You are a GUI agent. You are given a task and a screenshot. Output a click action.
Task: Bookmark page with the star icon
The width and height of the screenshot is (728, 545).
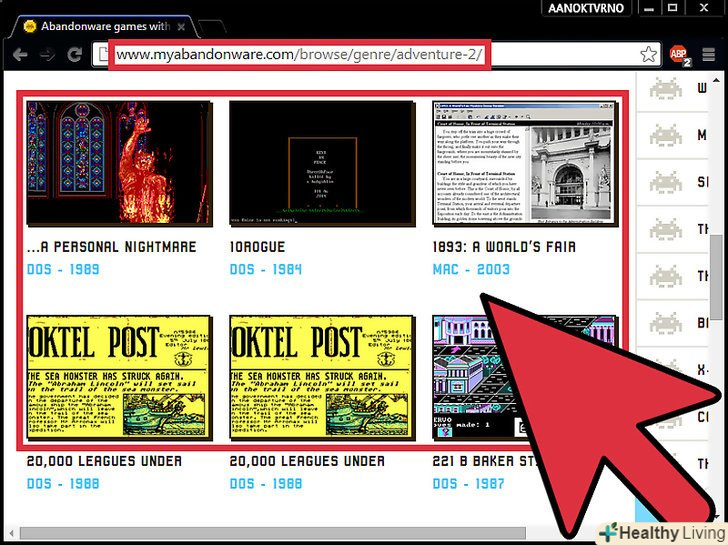point(648,55)
